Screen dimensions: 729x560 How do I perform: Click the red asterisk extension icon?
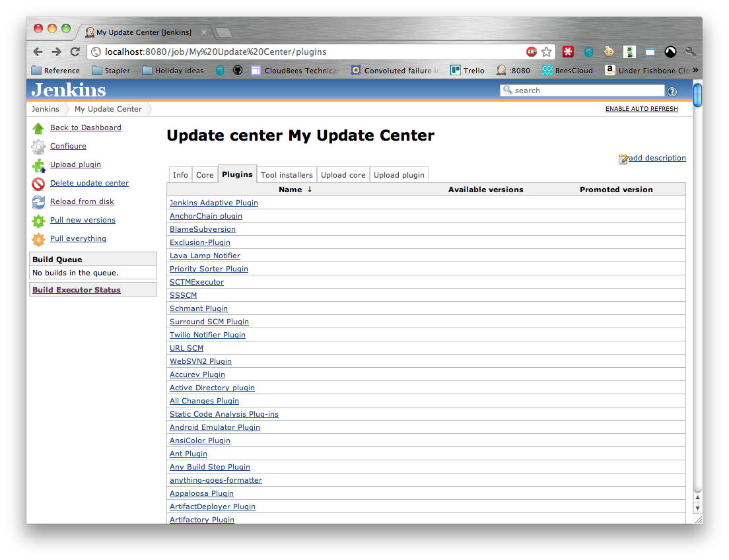point(568,52)
